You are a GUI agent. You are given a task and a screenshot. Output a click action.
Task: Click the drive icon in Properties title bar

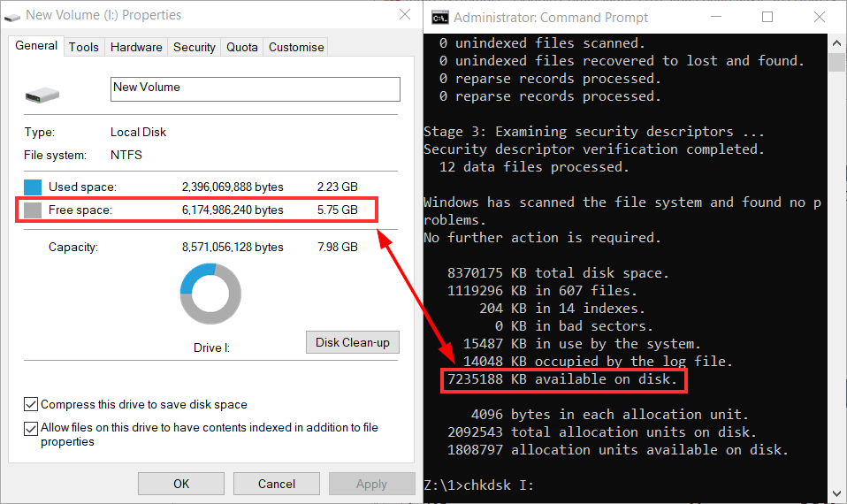[11, 16]
